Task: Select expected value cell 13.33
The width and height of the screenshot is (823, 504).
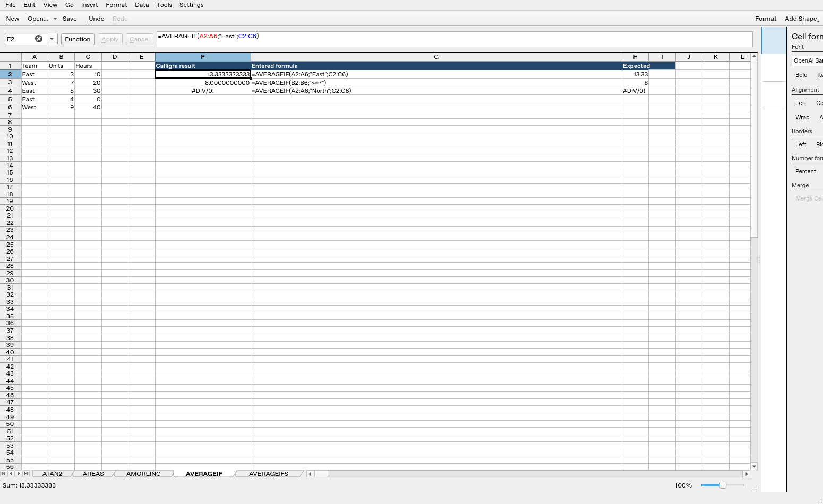Action: [x=635, y=74]
